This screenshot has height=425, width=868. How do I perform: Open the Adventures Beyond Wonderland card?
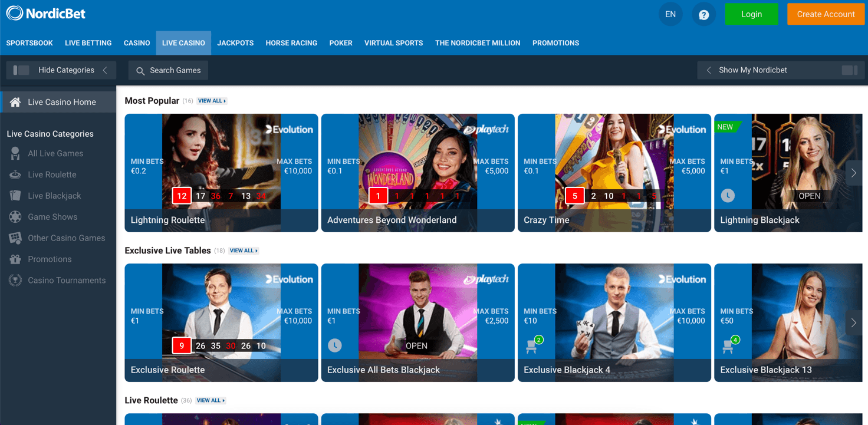click(x=417, y=173)
